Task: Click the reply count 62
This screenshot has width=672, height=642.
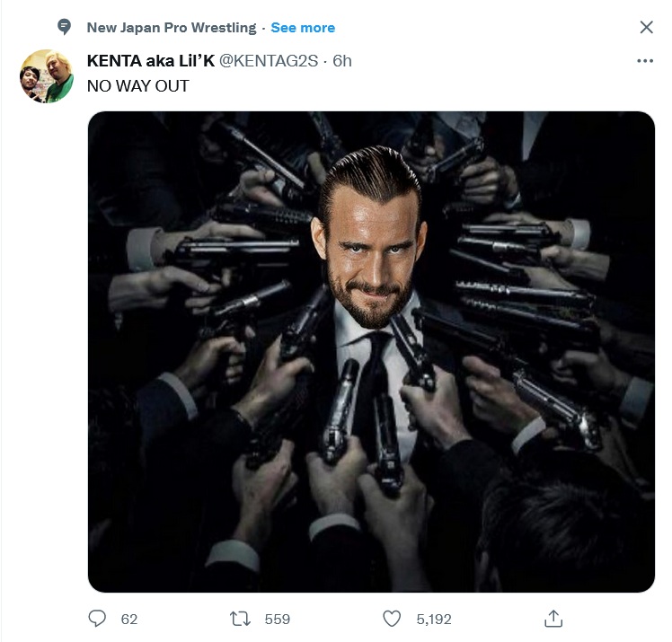Action: pos(128,619)
